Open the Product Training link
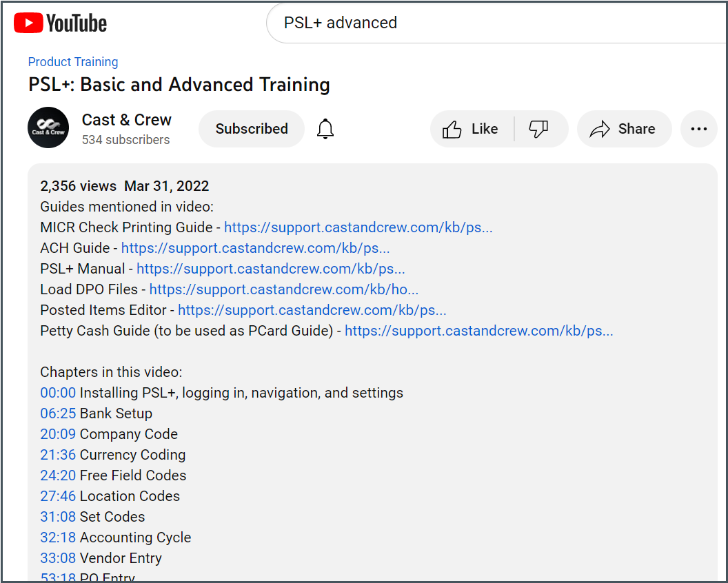This screenshot has height=583, width=728. (x=73, y=62)
